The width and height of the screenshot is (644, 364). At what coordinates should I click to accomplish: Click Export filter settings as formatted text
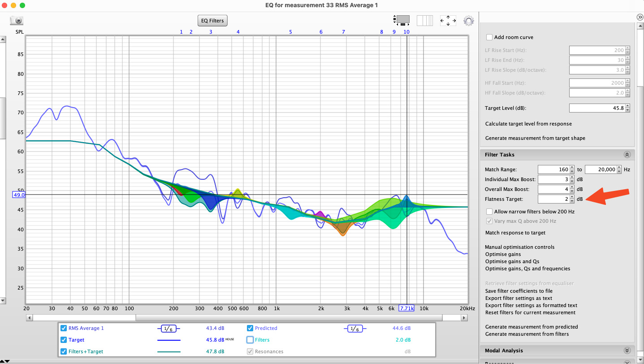531,305
